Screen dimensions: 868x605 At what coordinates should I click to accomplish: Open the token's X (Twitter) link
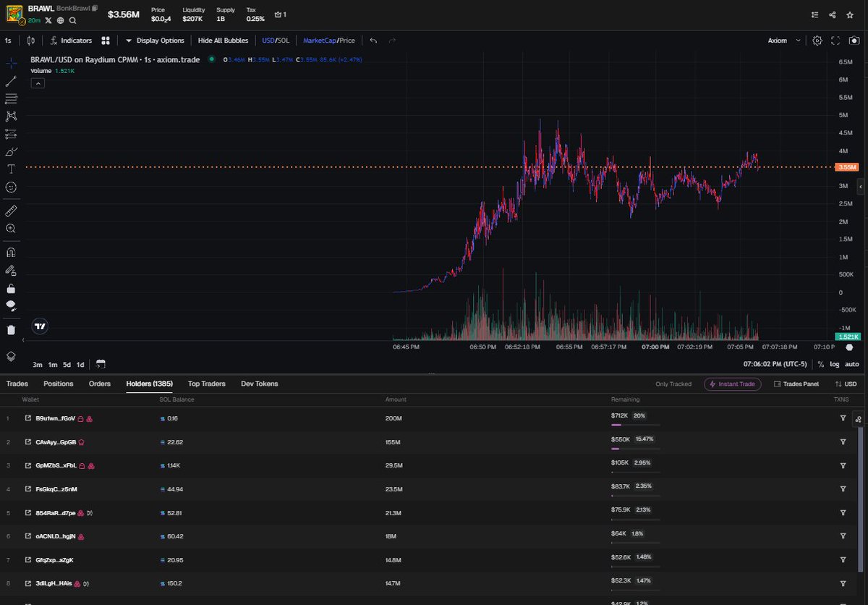[x=48, y=20]
